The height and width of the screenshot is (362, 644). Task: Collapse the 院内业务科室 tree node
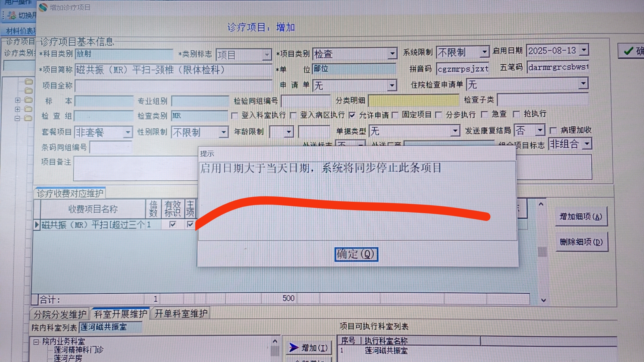pos(36,342)
